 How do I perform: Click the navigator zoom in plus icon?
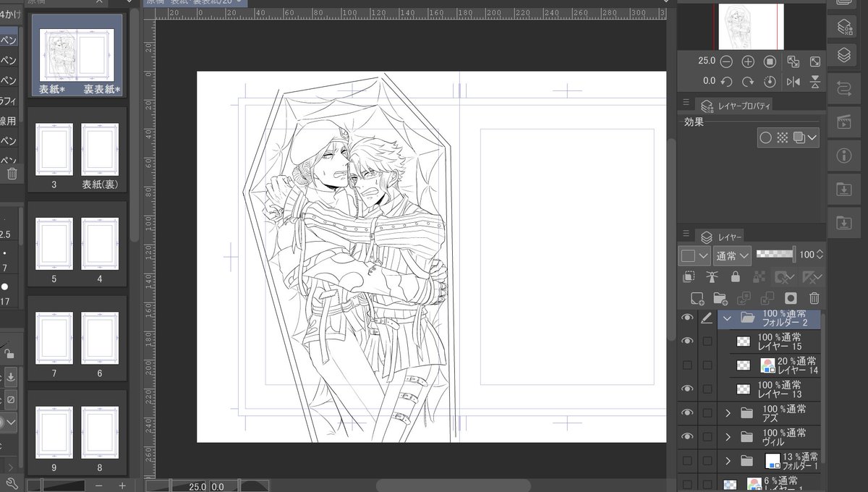coord(748,61)
